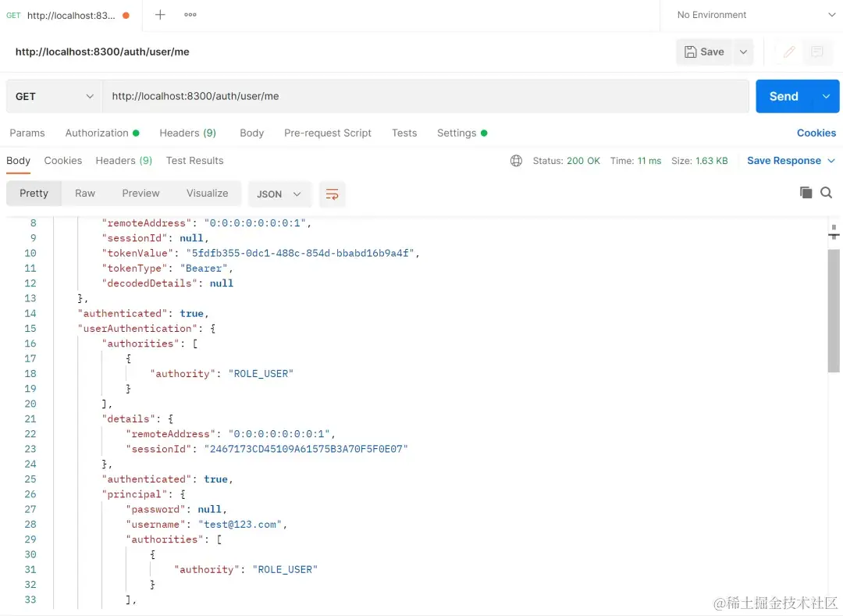The image size is (843, 616).
Task: Select the response Body tab
Action: pyautogui.click(x=18, y=161)
